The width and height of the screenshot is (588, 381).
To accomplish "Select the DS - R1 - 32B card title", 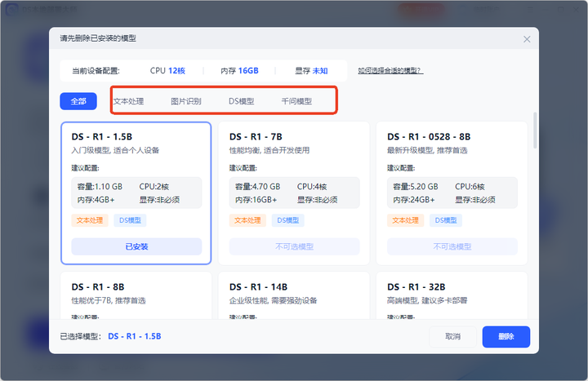I will (x=416, y=287).
